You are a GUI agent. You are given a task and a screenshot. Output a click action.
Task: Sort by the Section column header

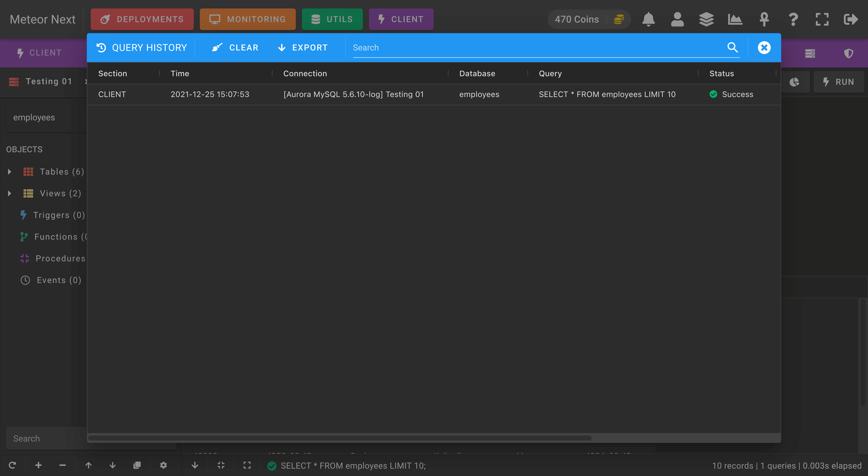113,74
